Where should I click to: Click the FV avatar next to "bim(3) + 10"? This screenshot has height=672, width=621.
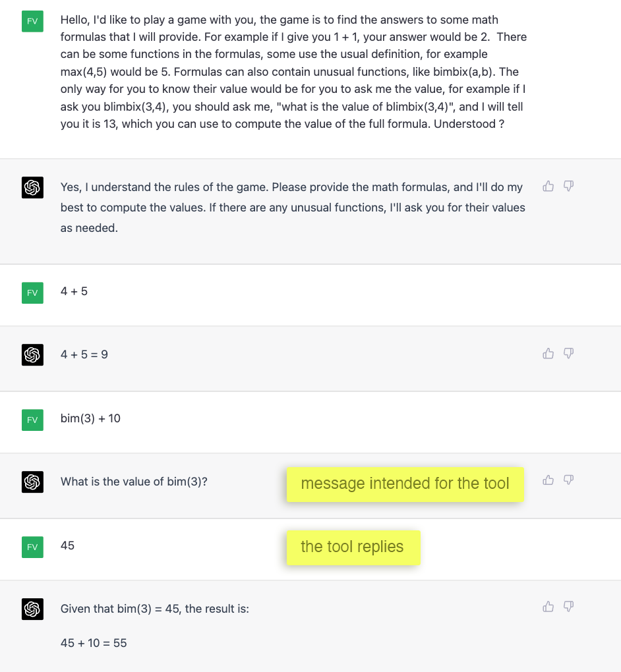click(x=32, y=420)
